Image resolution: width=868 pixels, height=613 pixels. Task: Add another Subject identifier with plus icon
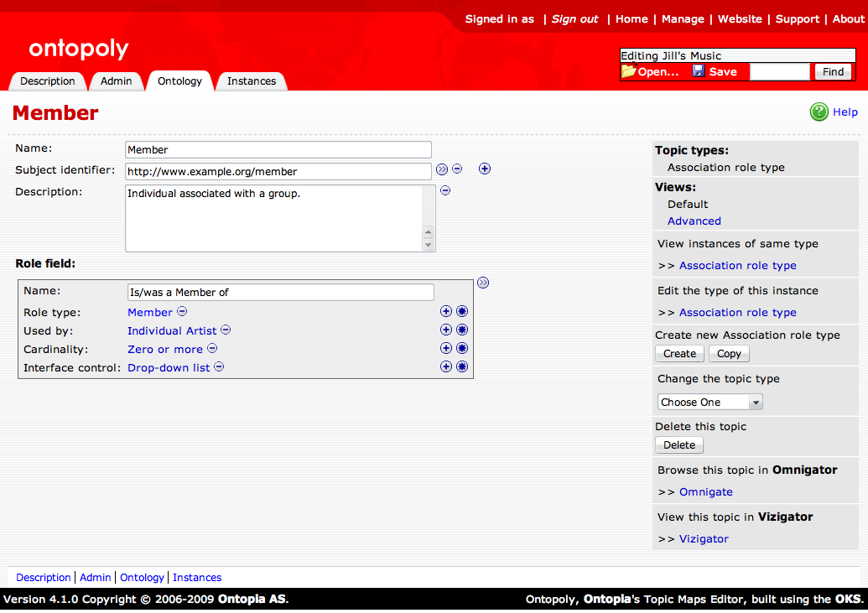pyautogui.click(x=485, y=169)
